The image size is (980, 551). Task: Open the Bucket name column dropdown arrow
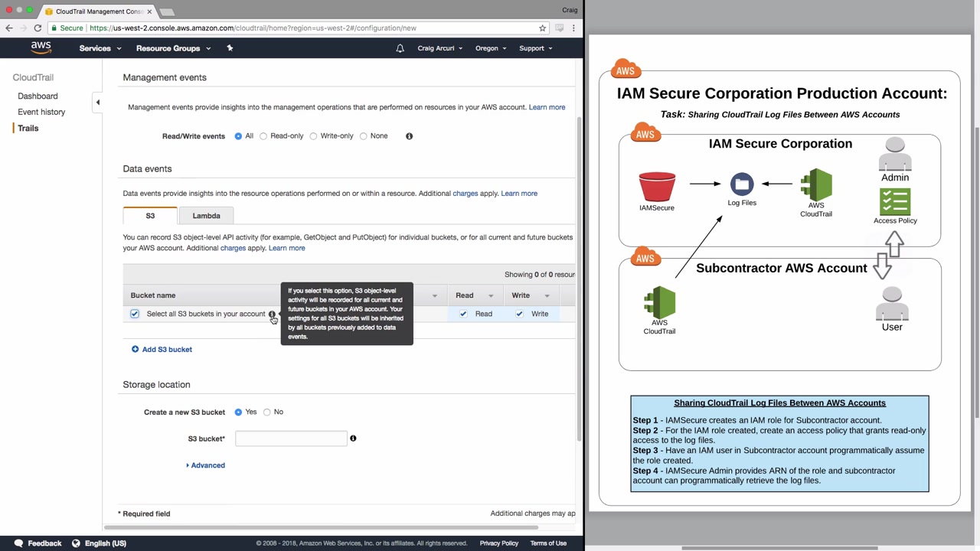pyautogui.click(x=434, y=295)
